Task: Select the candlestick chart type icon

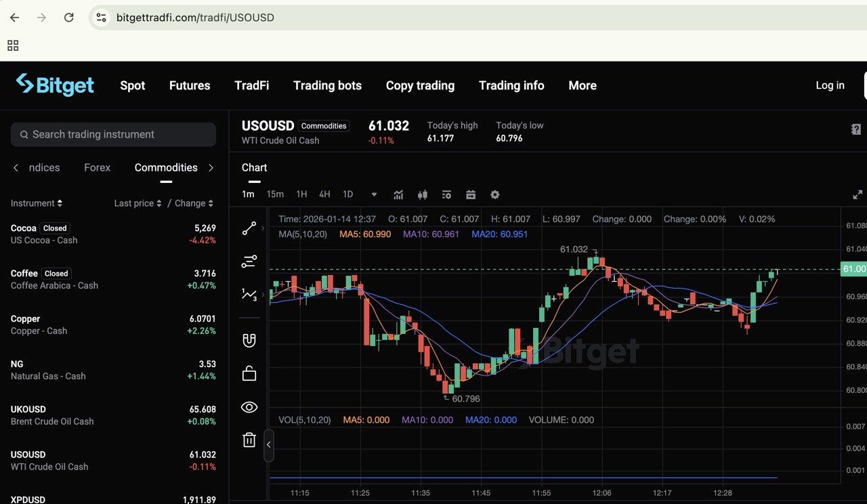Action: point(423,194)
